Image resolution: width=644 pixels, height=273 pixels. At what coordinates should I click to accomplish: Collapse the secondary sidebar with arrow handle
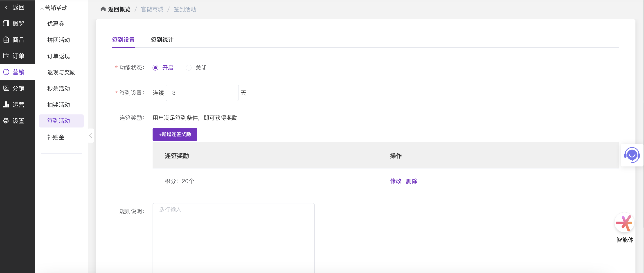pyautogui.click(x=90, y=135)
